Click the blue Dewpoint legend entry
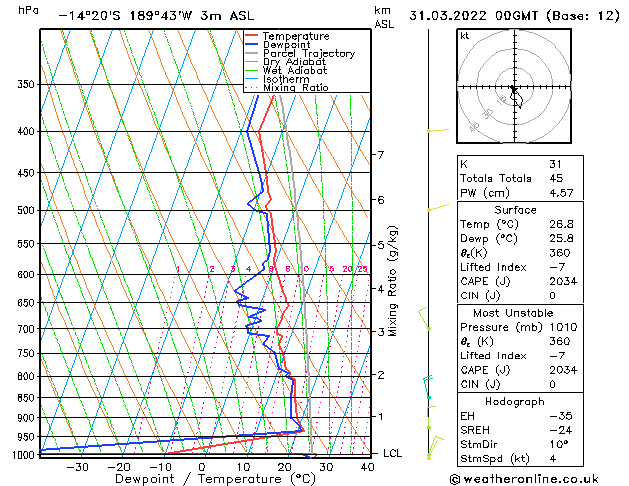 [x=285, y=45]
